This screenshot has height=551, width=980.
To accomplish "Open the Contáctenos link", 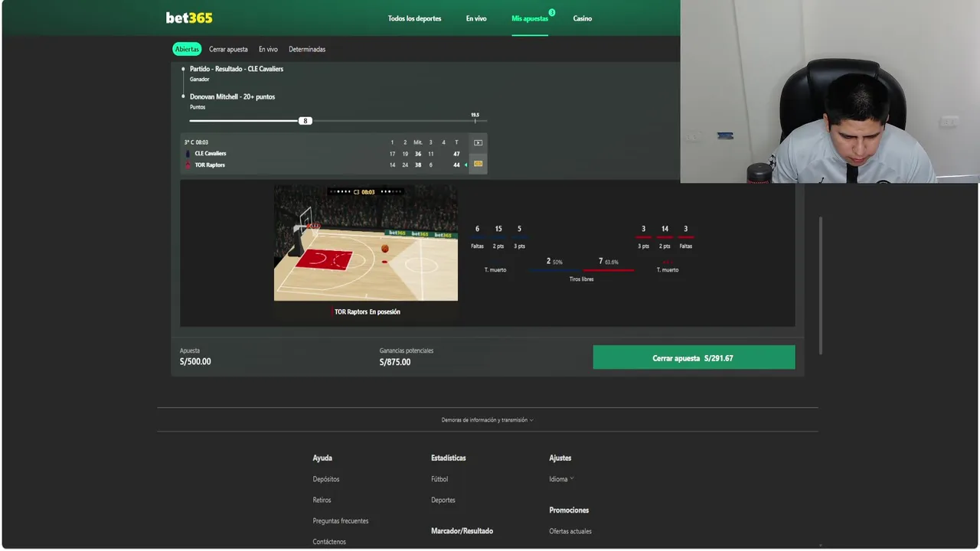I will pos(329,541).
